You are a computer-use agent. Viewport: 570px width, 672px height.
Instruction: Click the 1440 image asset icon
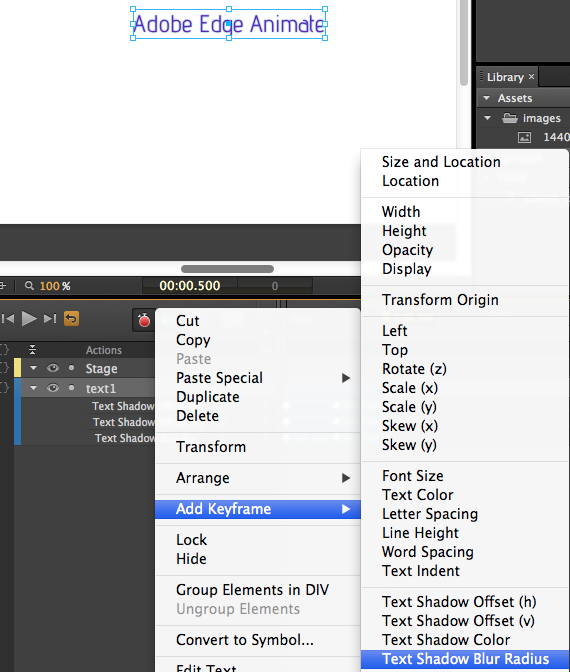(x=525, y=138)
